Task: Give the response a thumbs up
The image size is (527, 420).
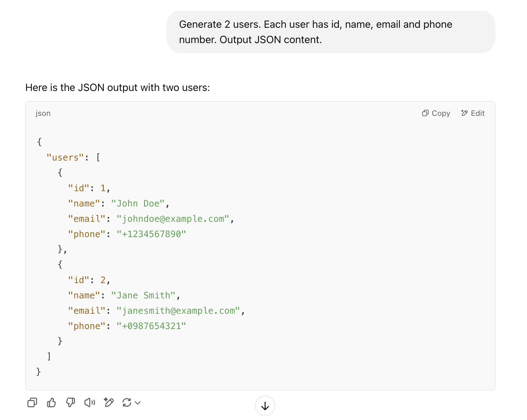Action: (x=51, y=403)
